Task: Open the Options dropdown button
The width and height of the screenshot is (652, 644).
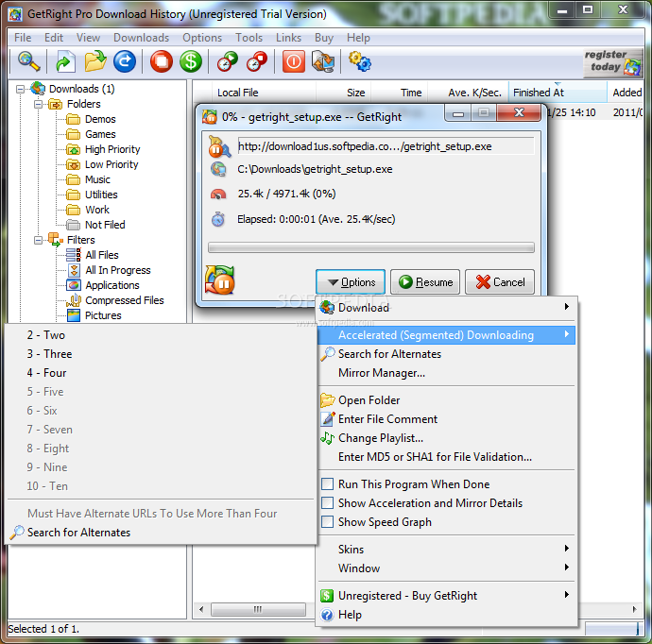Action: pyautogui.click(x=351, y=282)
